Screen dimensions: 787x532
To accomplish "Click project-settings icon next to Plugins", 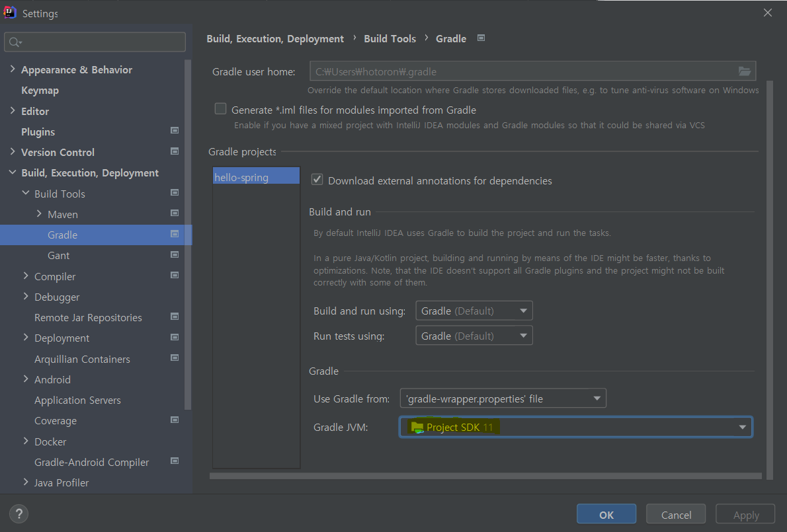I will [x=175, y=131].
